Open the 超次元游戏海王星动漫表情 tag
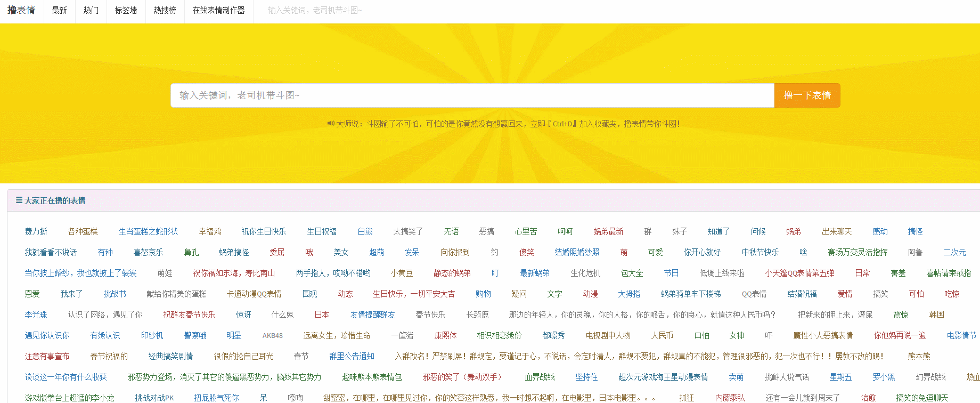 pos(663,377)
